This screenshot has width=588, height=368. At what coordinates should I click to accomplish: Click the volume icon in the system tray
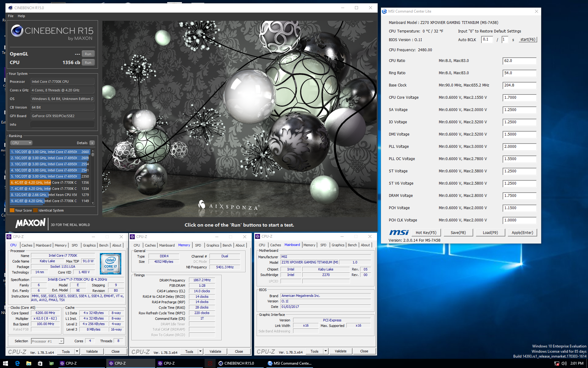564,363
